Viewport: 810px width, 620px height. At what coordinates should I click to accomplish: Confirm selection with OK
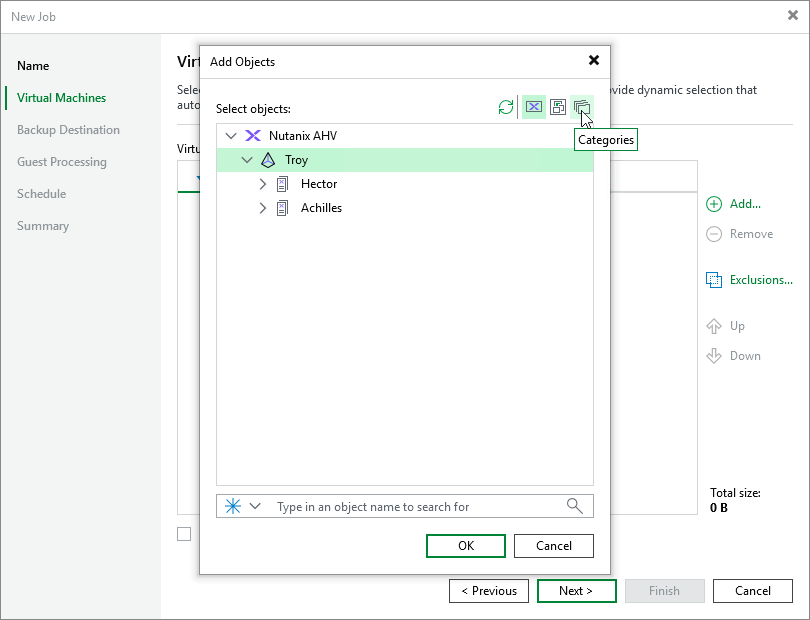[465, 546]
